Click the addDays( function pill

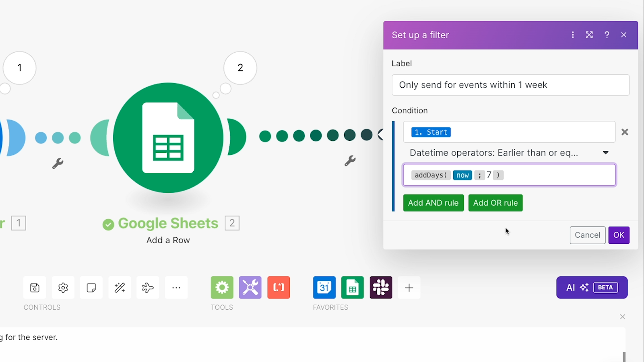click(x=431, y=175)
